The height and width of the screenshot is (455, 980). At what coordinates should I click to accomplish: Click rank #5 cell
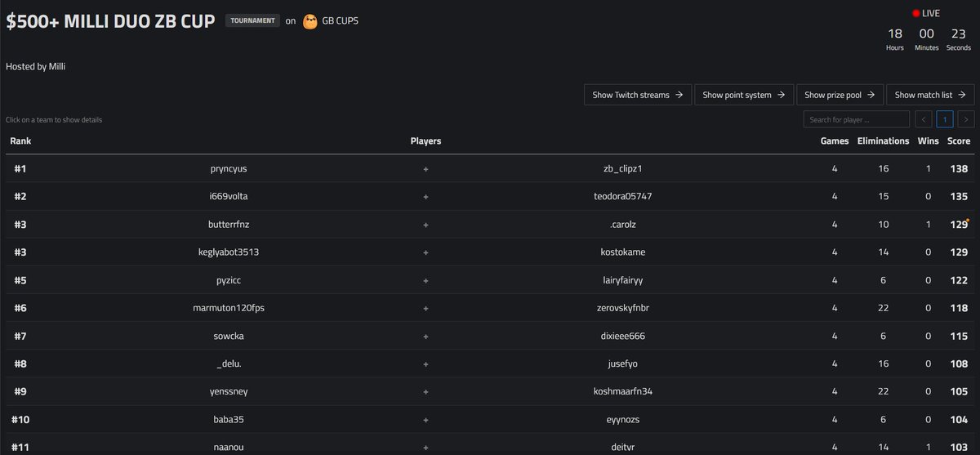(x=20, y=279)
